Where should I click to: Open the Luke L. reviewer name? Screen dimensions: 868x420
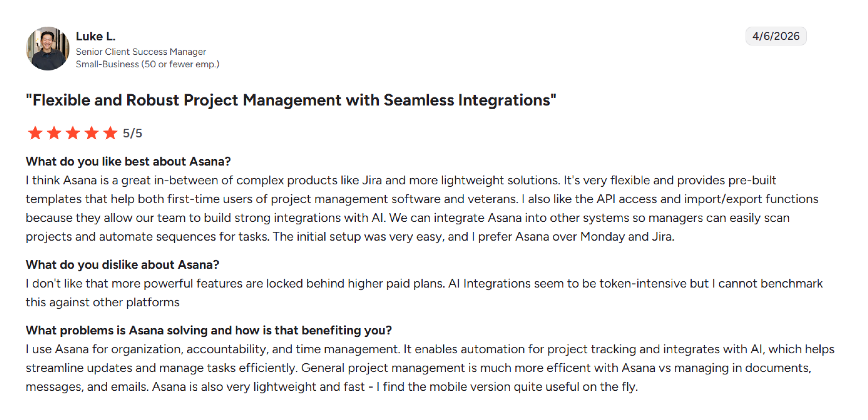pyautogui.click(x=96, y=36)
